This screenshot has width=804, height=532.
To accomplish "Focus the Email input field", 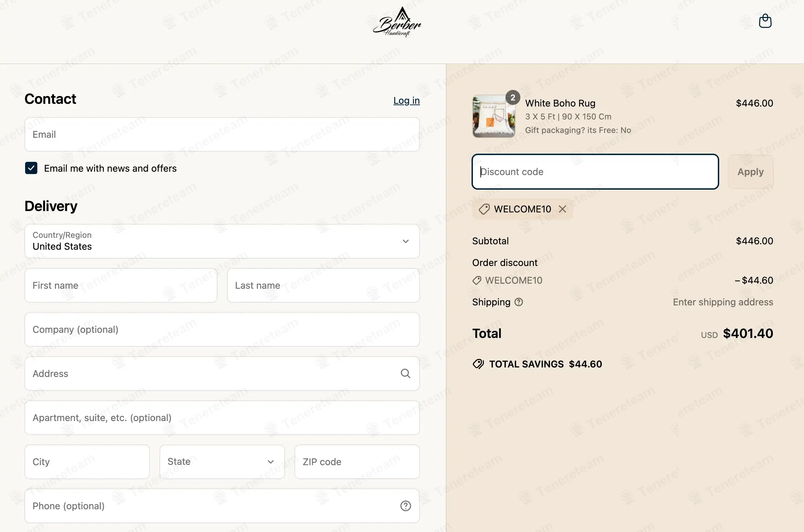I will [x=222, y=134].
